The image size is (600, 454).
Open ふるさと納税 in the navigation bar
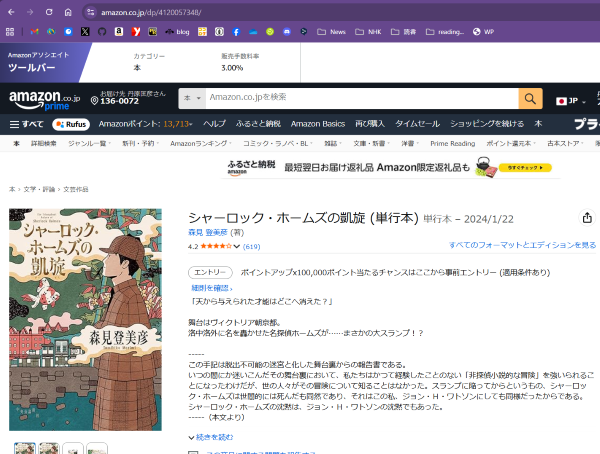click(258, 124)
